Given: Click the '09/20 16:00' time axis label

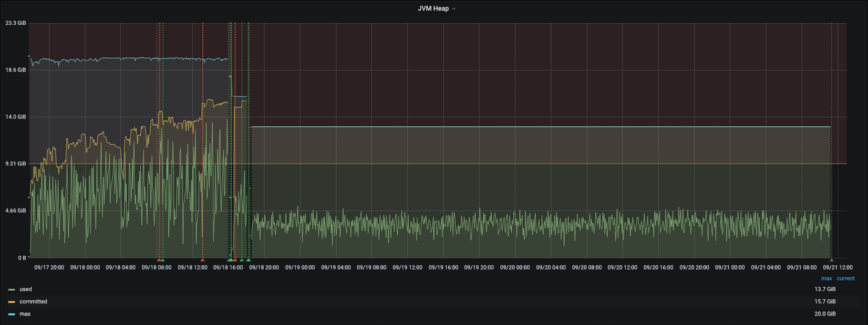Looking at the screenshot, I should [659, 268].
